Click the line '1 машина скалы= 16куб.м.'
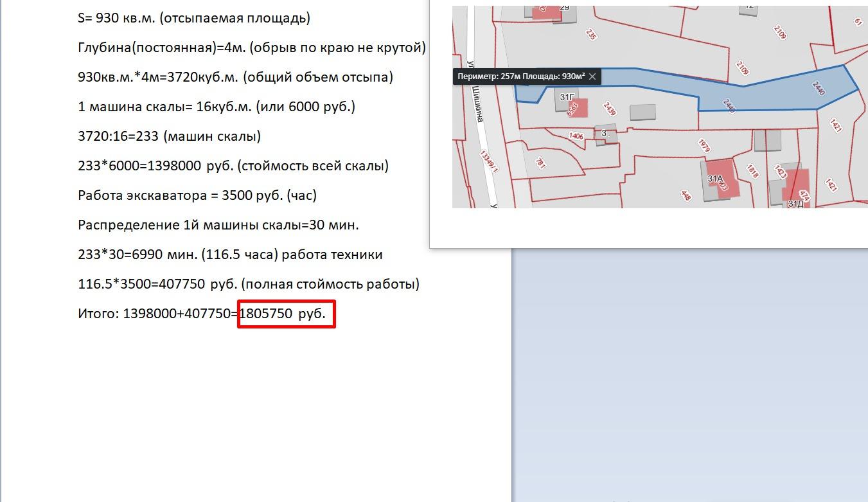 coord(217,107)
